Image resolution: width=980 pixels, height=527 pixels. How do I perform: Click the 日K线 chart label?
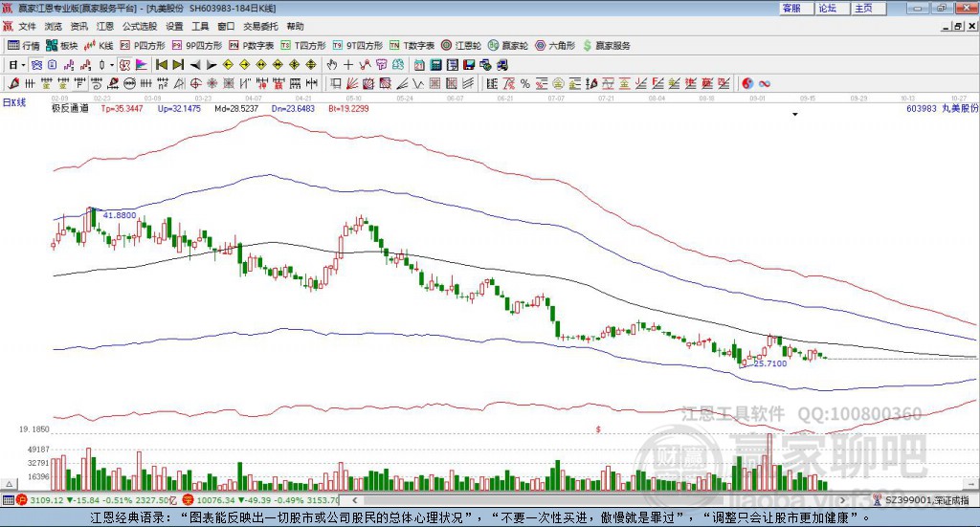pos(14,102)
